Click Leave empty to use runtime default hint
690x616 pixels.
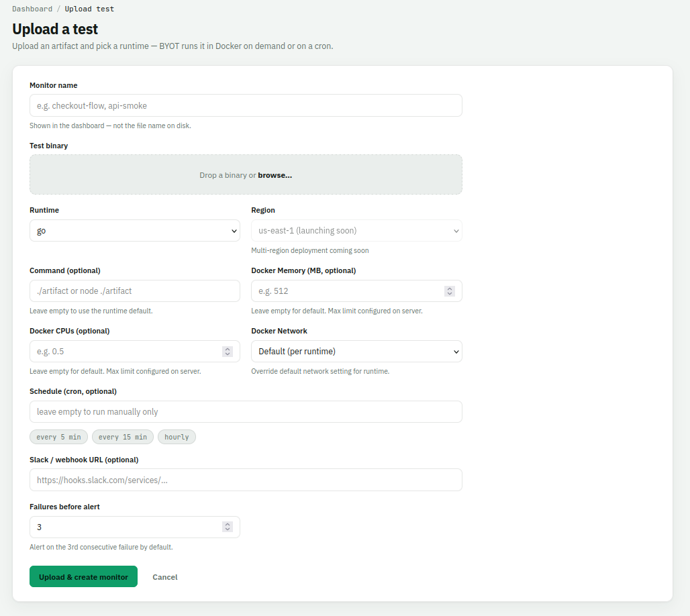[91, 311]
